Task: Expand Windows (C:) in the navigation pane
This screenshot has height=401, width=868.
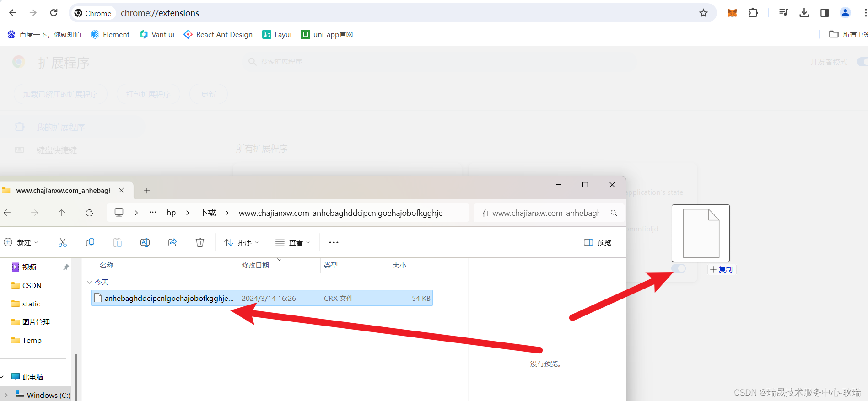Action: (x=5, y=395)
